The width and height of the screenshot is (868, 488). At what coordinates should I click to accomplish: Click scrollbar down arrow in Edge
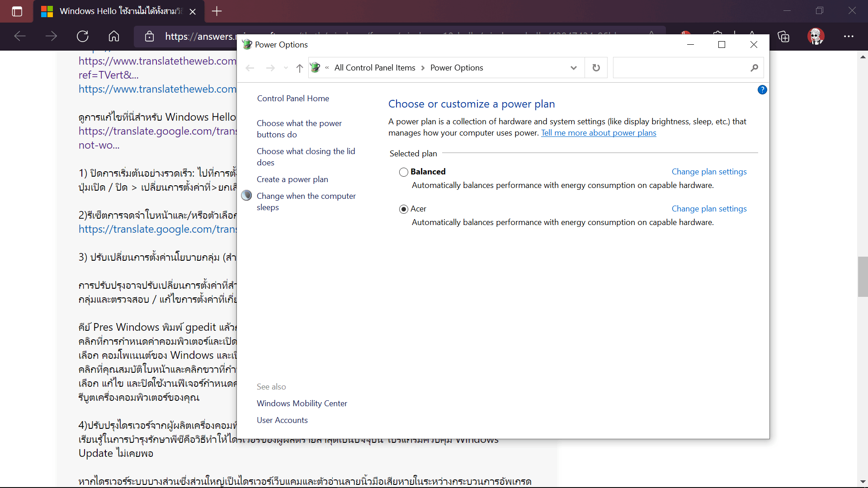click(x=863, y=482)
